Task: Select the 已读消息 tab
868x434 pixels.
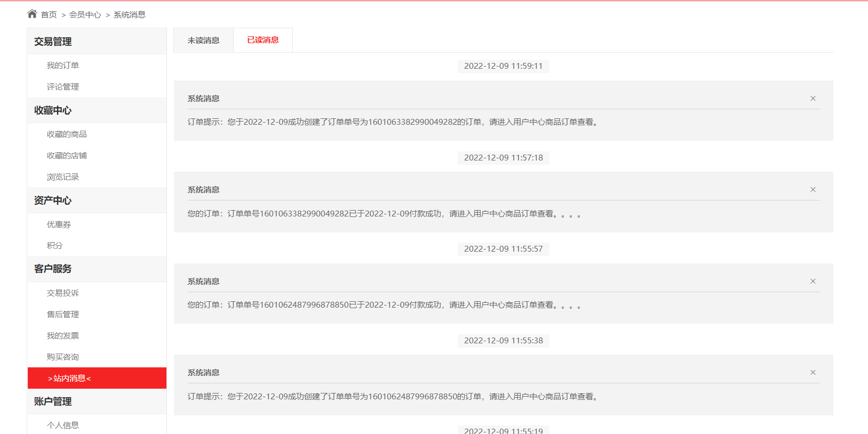Action: [x=263, y=40]
